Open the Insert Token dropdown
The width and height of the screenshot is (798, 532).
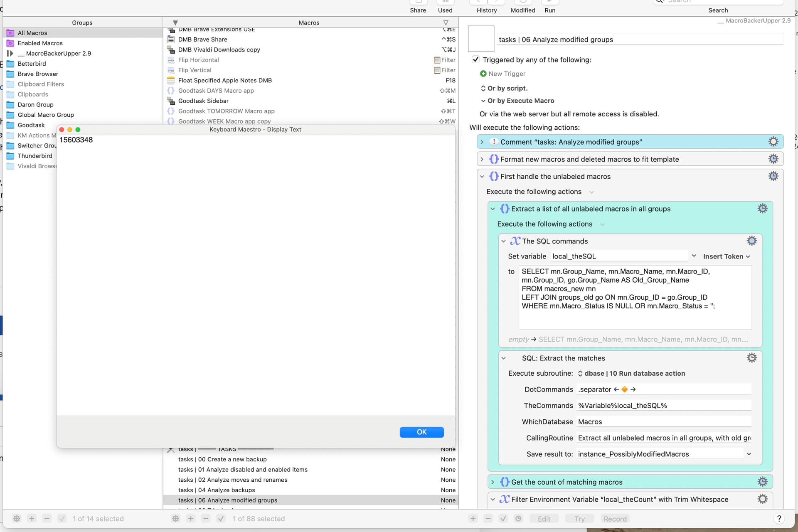coord(726,256)
